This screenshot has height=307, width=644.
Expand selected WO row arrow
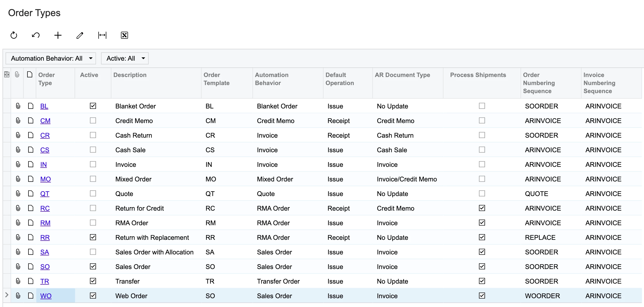point(7,295)
